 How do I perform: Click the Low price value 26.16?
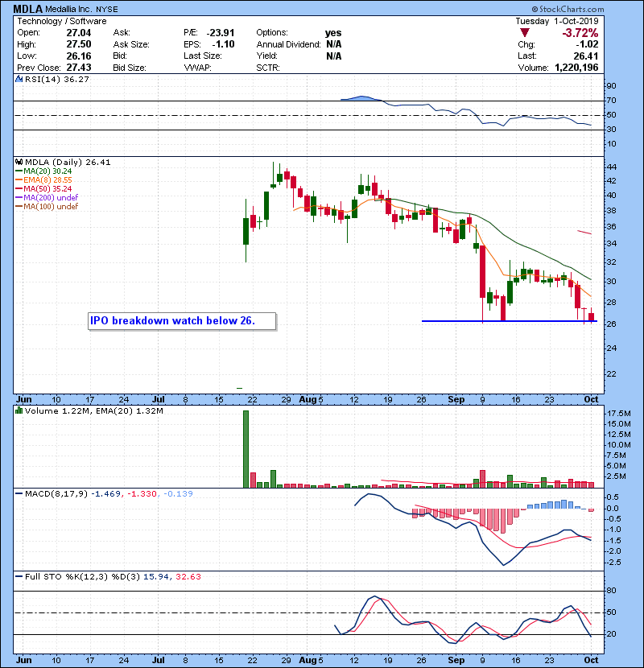79,56
